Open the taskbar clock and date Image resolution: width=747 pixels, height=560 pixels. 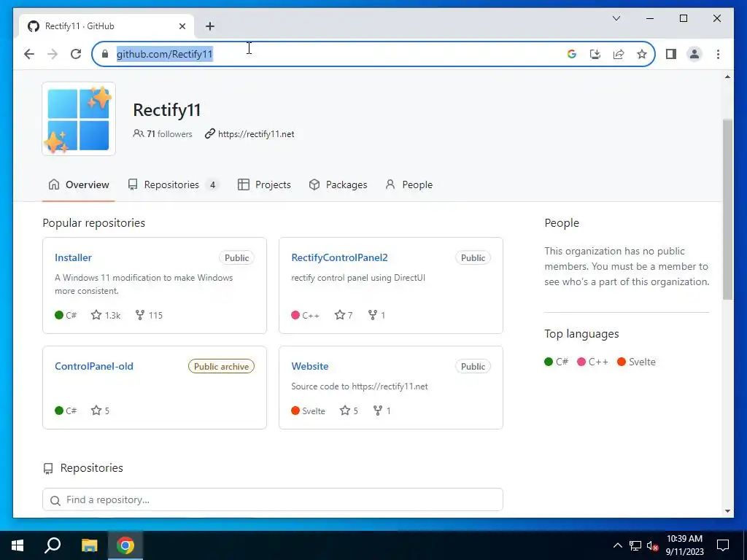[684, 545]
